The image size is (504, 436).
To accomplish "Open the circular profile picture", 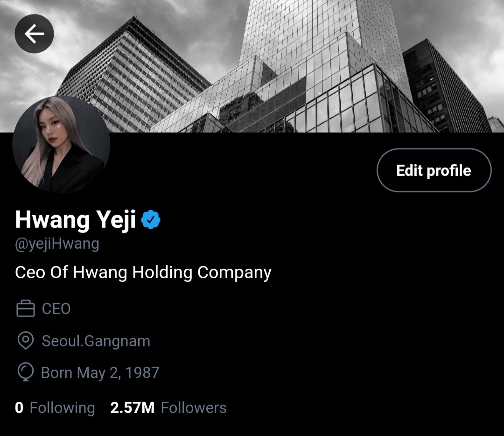I will point(61,144).
